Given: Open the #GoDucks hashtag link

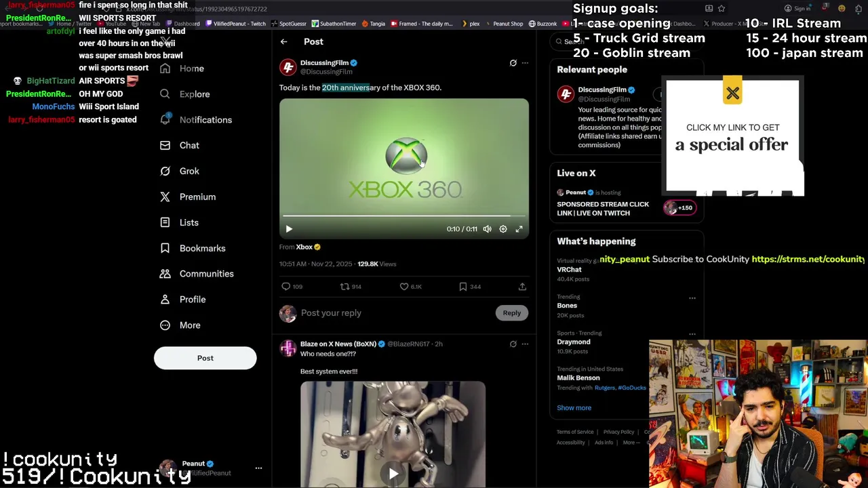Looking at the screenshot, I should pyautogui.click(x=632, y=388).
